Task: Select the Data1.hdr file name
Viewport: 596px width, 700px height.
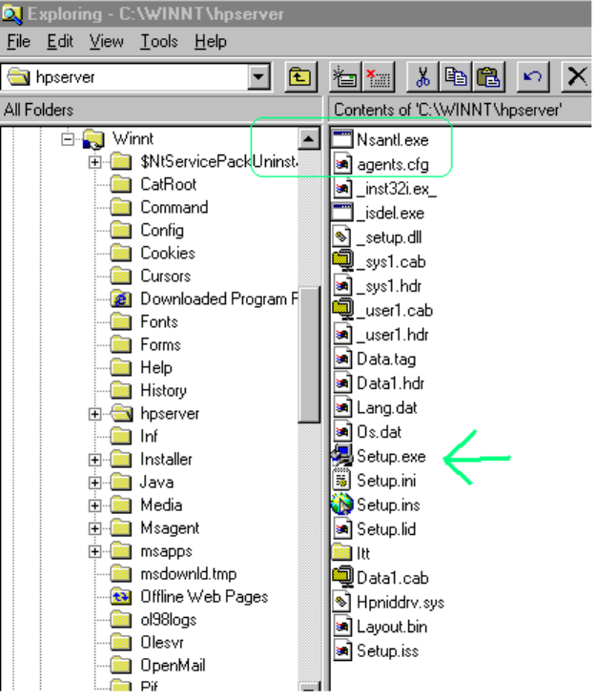Action: coord(391,385)
